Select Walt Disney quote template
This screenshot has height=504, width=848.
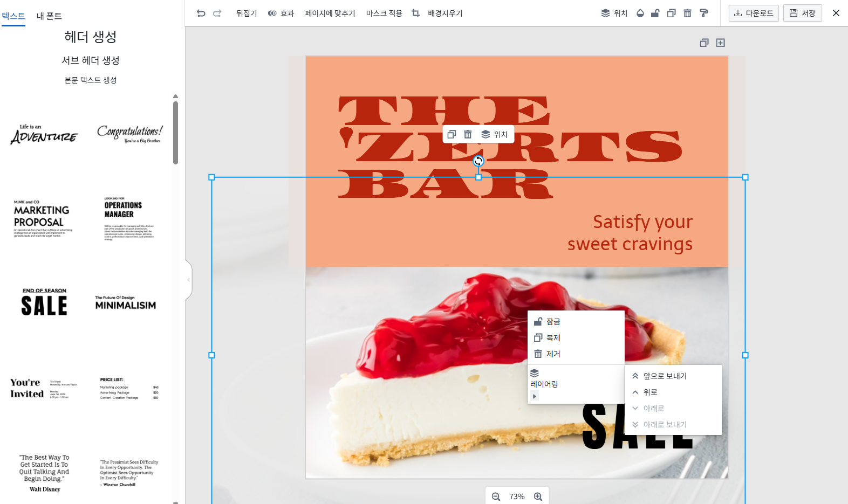44,473
